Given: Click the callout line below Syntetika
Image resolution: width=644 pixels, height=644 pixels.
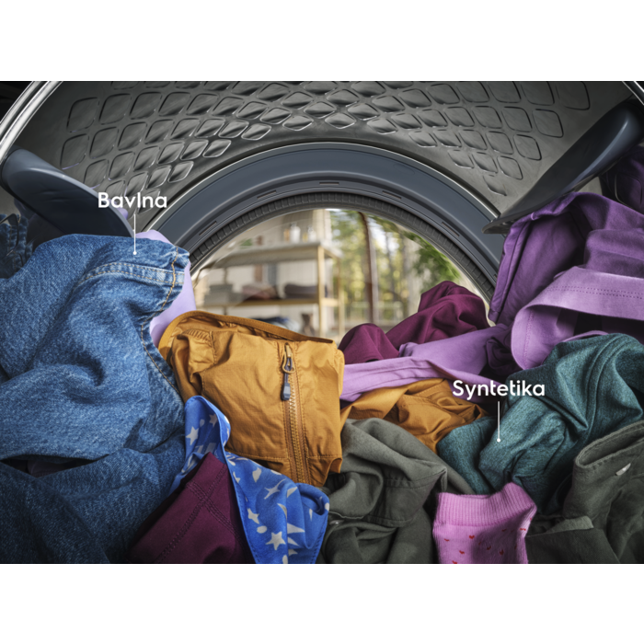Looking at the screenshot, I should pos(498,419).
